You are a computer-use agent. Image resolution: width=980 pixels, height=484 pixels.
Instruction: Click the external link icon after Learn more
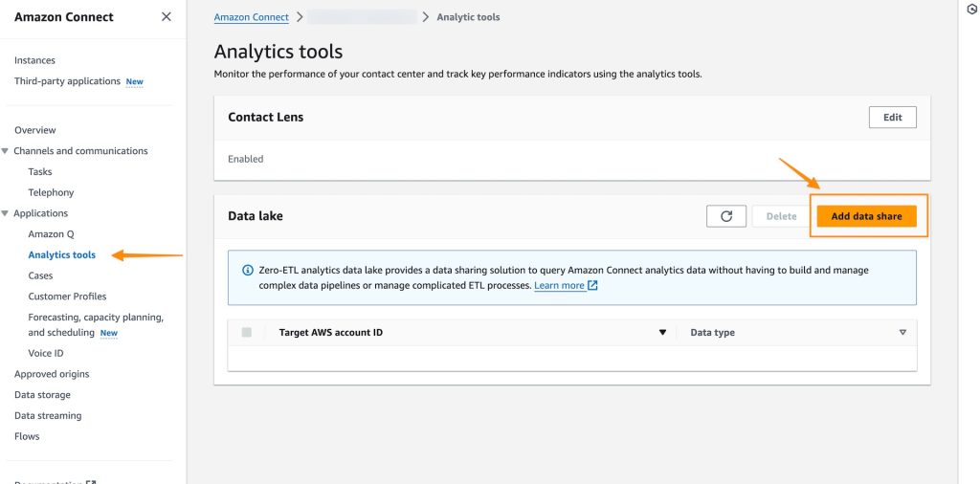click(593, 286)
